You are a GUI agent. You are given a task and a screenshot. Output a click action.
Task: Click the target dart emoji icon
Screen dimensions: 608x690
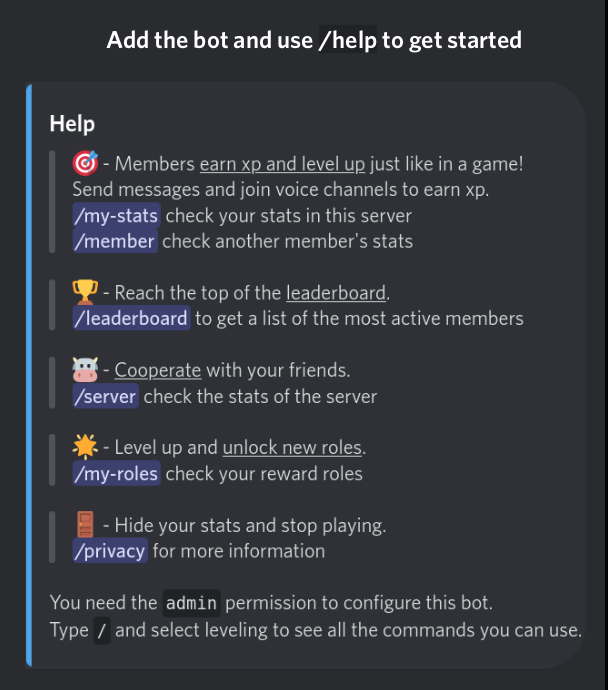[84, 163]
